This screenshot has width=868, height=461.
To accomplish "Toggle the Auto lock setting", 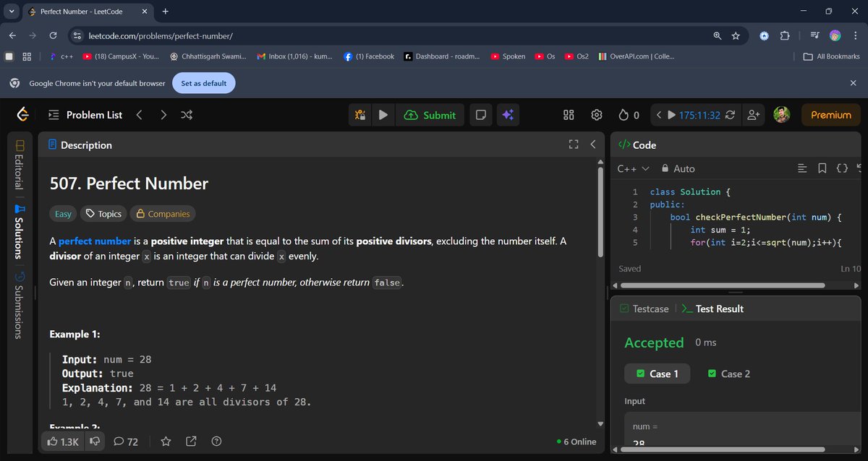I will pyautogui.click(x=678, y=168).
